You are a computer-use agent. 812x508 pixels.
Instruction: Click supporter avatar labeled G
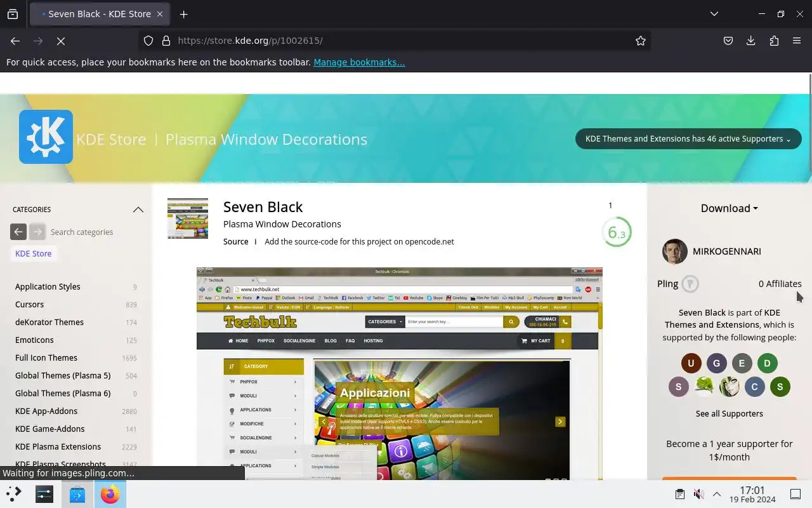coord(717,363)
